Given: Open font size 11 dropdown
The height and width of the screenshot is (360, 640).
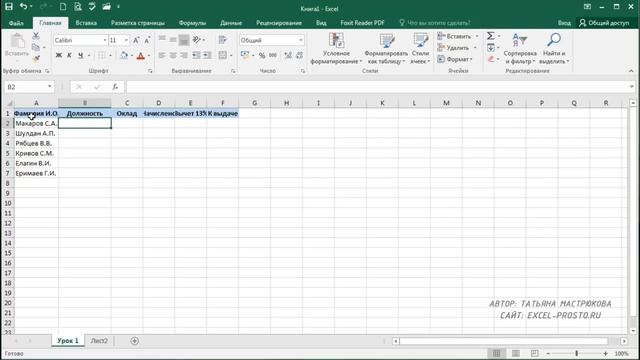Looking at the screenshot, I should pos(126,40).
